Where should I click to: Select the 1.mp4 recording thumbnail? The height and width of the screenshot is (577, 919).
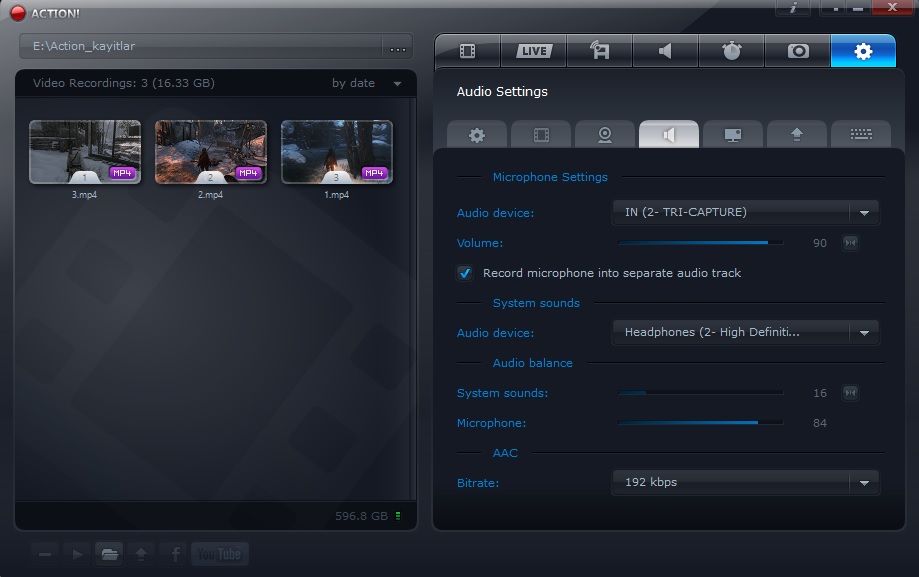coord(337,152)
